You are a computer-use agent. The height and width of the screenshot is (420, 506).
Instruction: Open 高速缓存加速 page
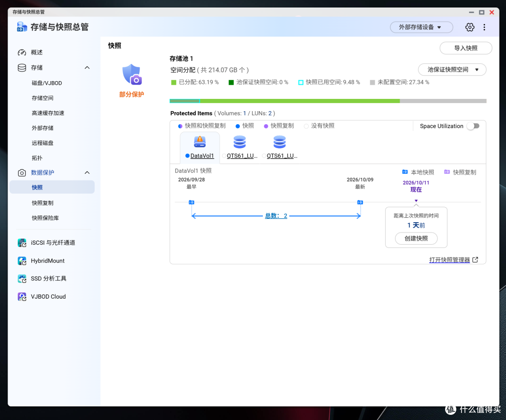point(48,113)
